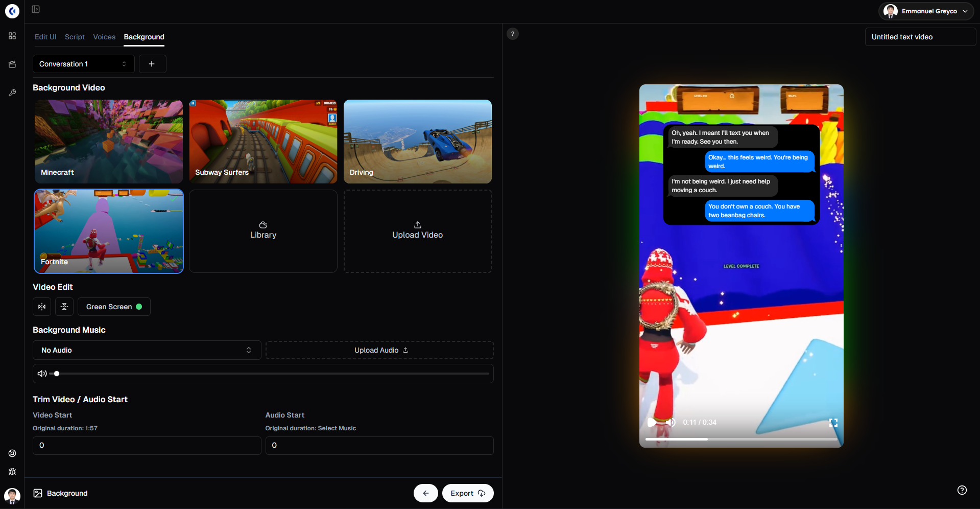Click the profile avatar at sidebar bottom

(12, 496)
